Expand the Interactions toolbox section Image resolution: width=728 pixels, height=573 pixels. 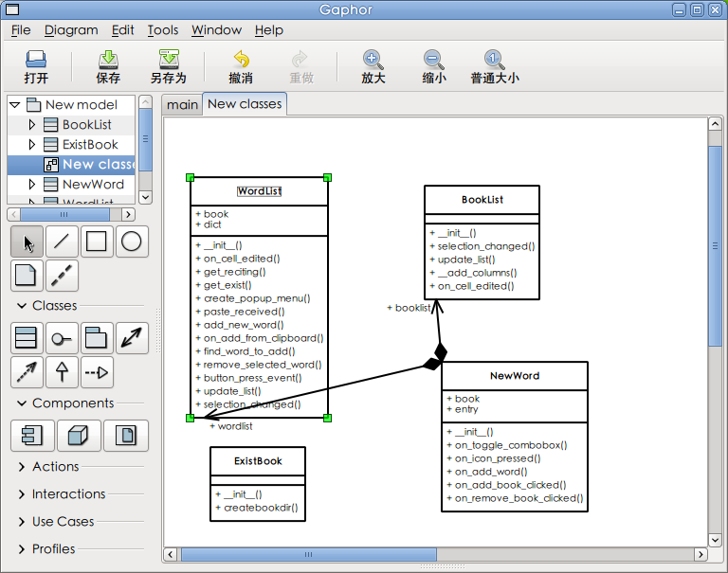(x=22, y=494)
